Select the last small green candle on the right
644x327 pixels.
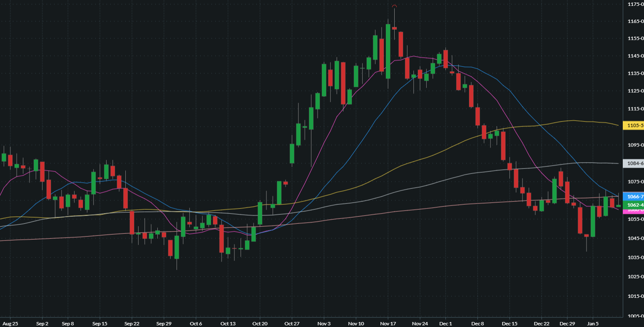tap(619, 206)
